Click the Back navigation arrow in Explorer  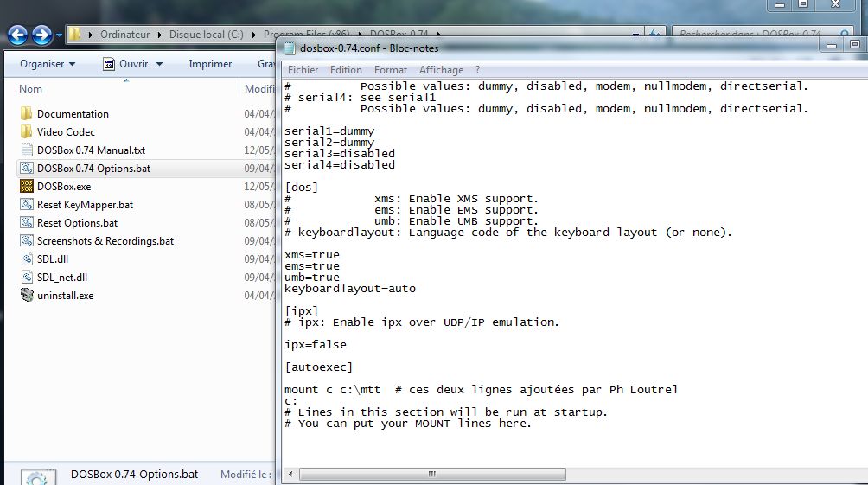18,35
